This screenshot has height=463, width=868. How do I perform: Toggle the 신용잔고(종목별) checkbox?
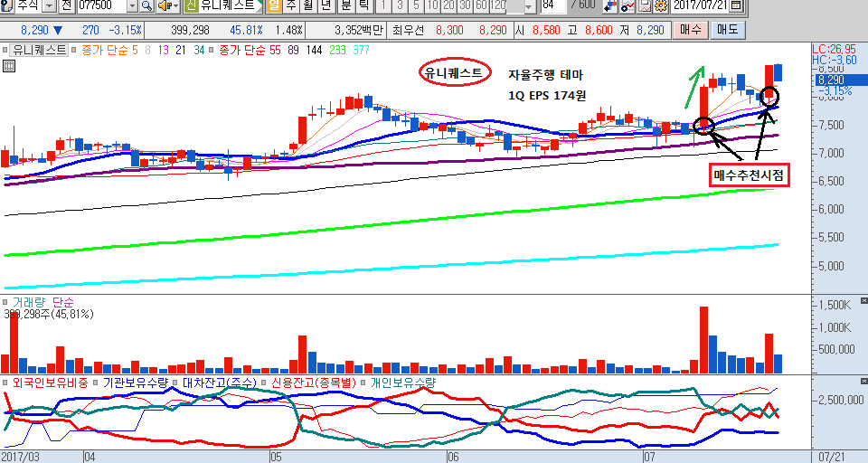264,383
